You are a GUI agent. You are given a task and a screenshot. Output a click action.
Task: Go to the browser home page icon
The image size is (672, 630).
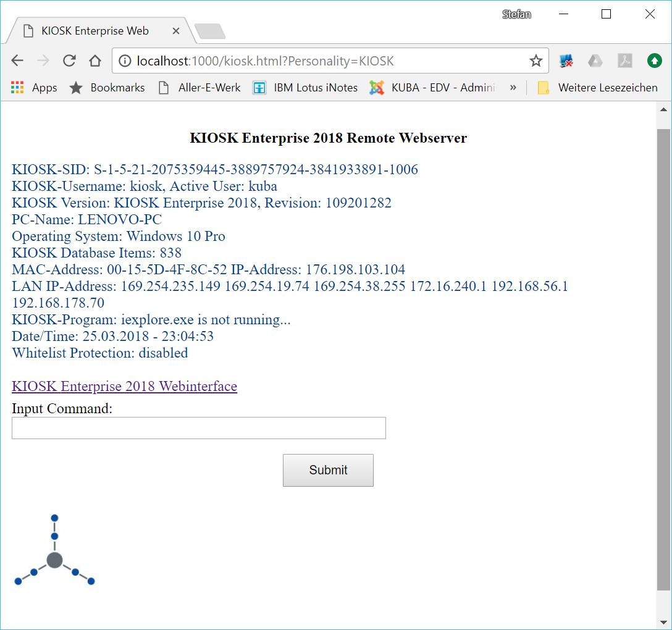tap(95, 61)
